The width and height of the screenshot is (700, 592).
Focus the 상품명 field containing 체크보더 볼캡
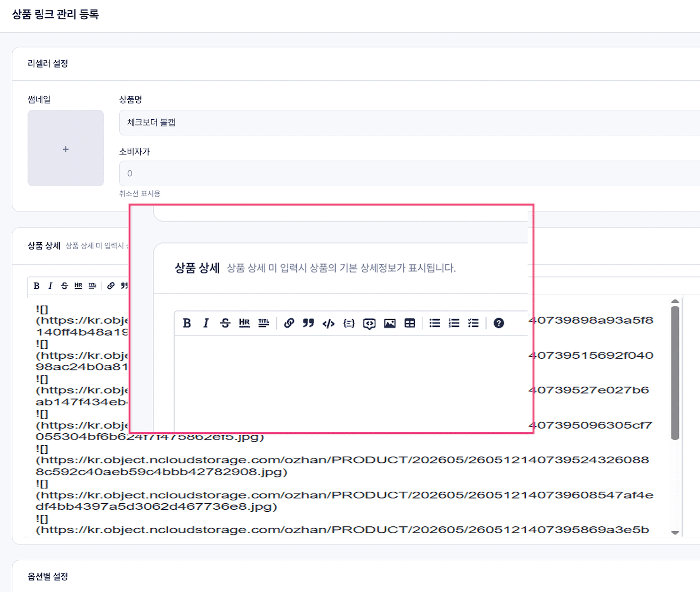[409, 123]
